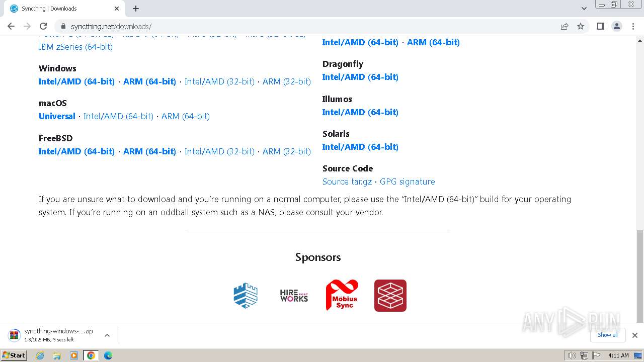Close the Syncthing Downloads tab
This screenshot has width=644, height=362.
(117, 9)
